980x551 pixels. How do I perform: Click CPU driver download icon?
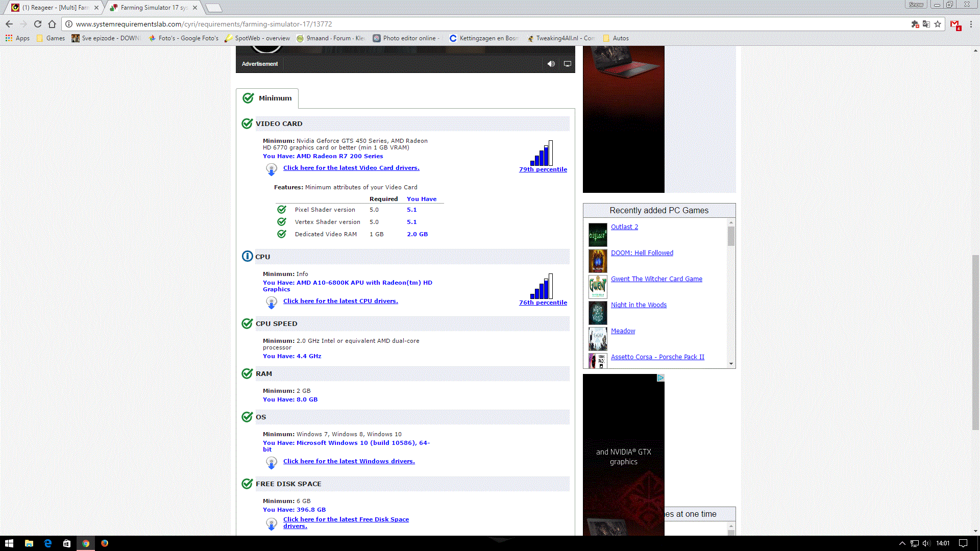pyautogui.click(x=272, y=303)
